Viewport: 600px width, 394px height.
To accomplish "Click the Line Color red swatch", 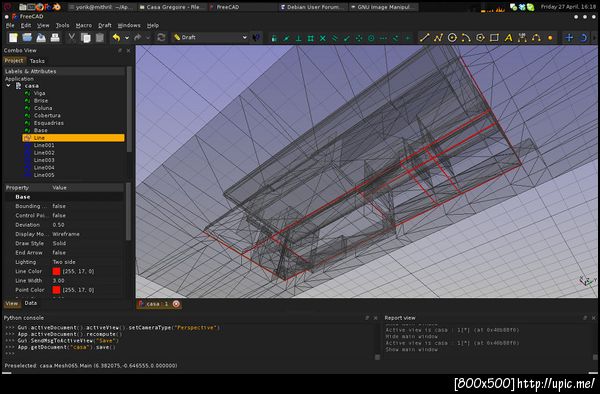I will (x=56, y=271).
